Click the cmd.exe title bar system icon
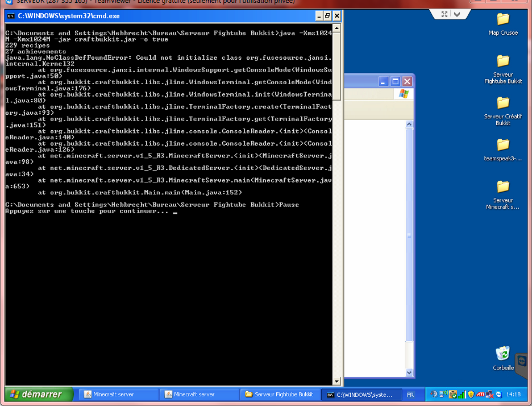The image size is (532, 406). 11,16
